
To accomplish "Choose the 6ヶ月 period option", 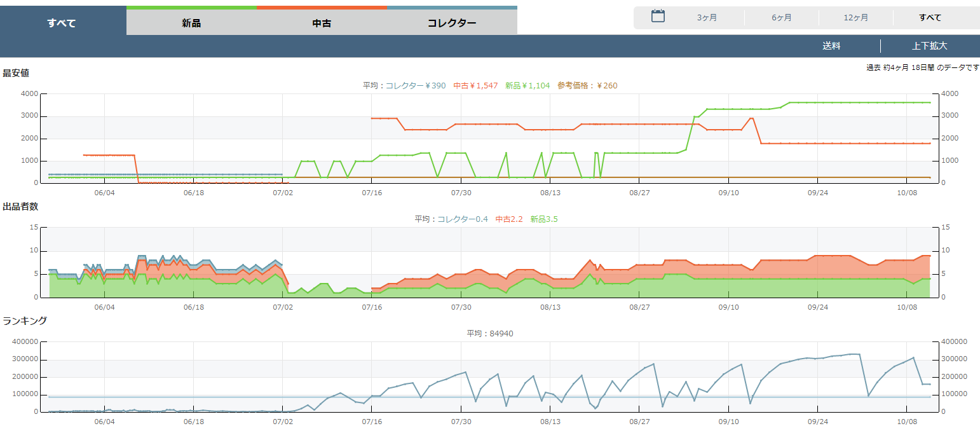I will (x=782, y=18).
